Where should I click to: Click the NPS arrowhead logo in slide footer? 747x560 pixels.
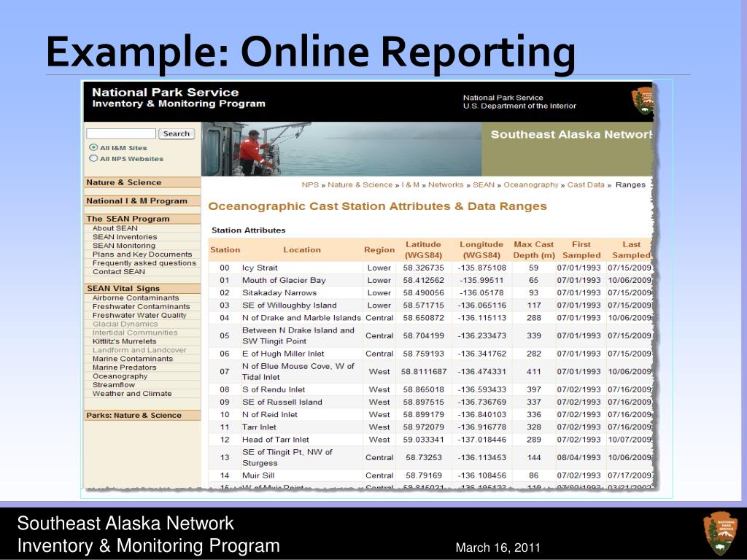(x=719, y=533)
